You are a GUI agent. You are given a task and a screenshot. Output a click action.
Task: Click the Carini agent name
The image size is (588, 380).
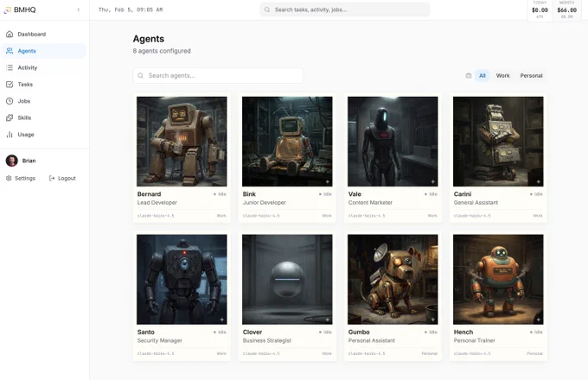463,194
